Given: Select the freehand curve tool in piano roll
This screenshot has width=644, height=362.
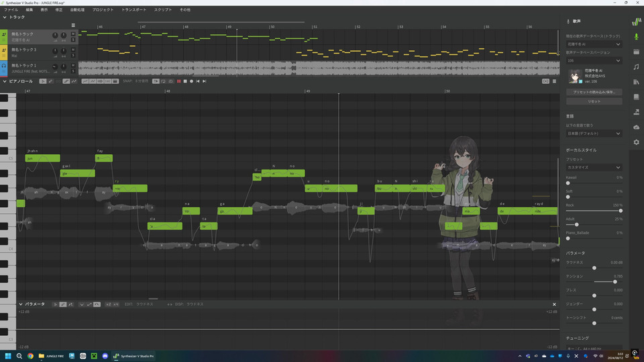Looking at the screenshot, I should click(74, 81).
